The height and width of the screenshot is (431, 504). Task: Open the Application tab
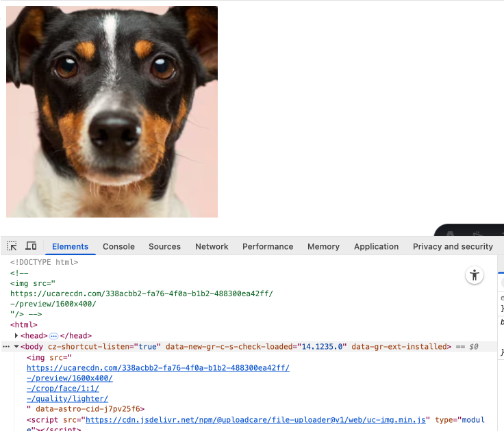pyautogui.click(x=376, y=246)
